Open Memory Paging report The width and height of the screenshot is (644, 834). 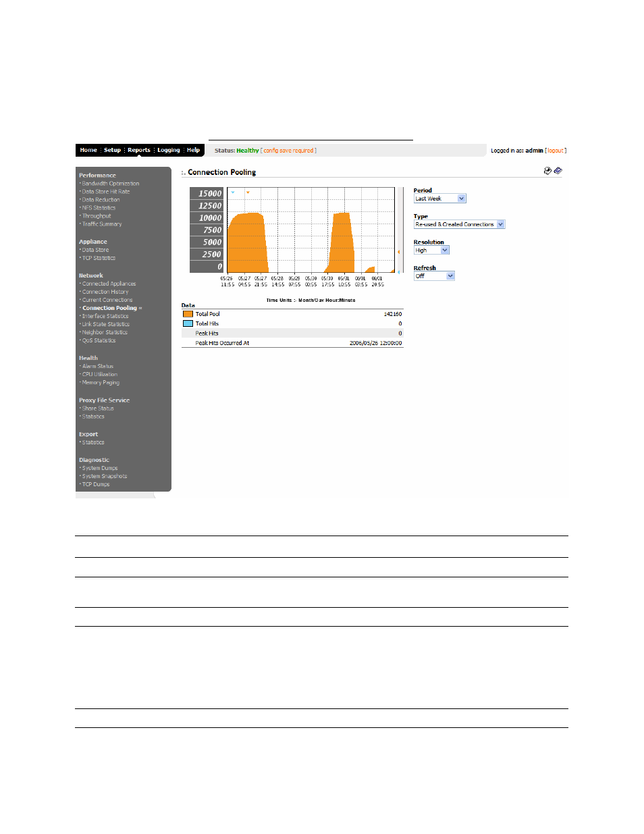101,382
